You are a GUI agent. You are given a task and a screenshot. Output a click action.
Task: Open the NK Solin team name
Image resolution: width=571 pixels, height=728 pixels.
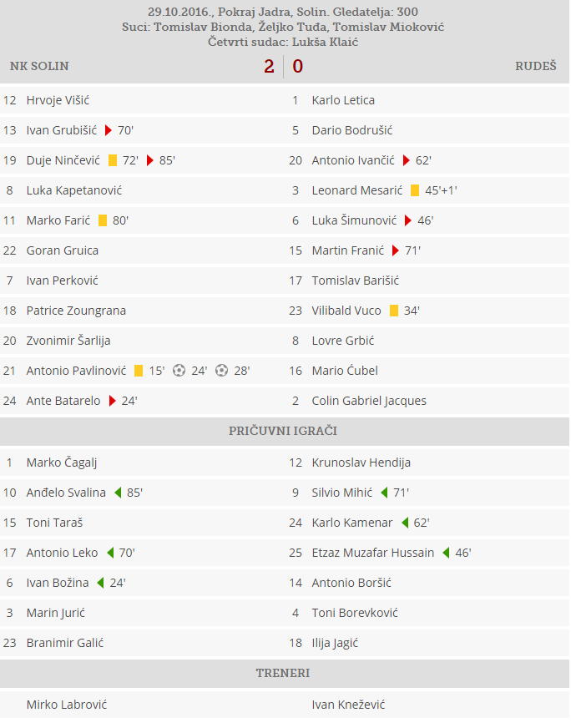click(x=39, y=66)
